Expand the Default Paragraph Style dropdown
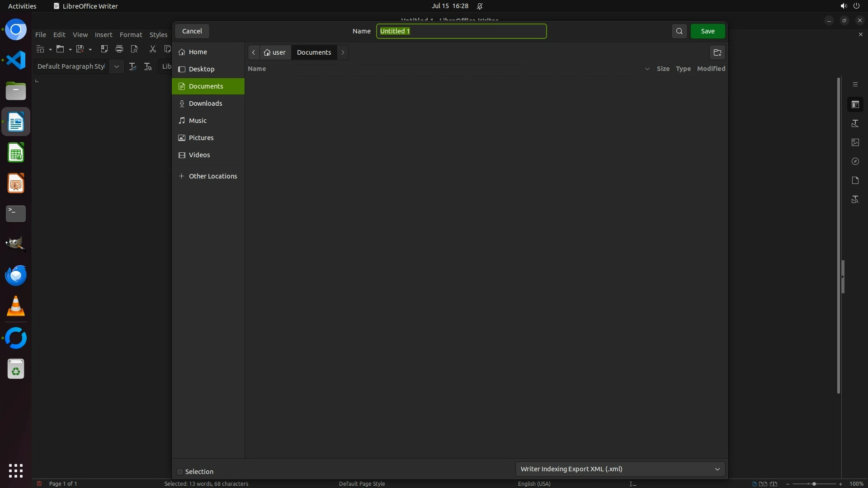Image resolution: width=868 pixels, height=488 pixels. 116,66
